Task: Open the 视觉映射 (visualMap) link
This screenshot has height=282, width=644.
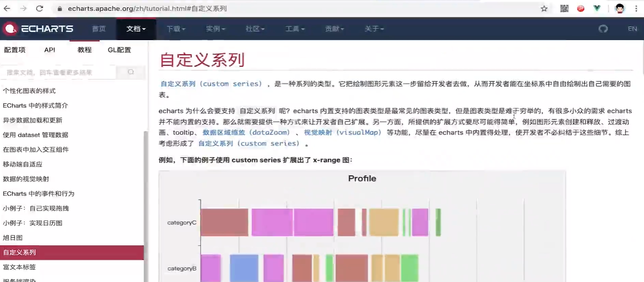Action: (x=342, y=133)
